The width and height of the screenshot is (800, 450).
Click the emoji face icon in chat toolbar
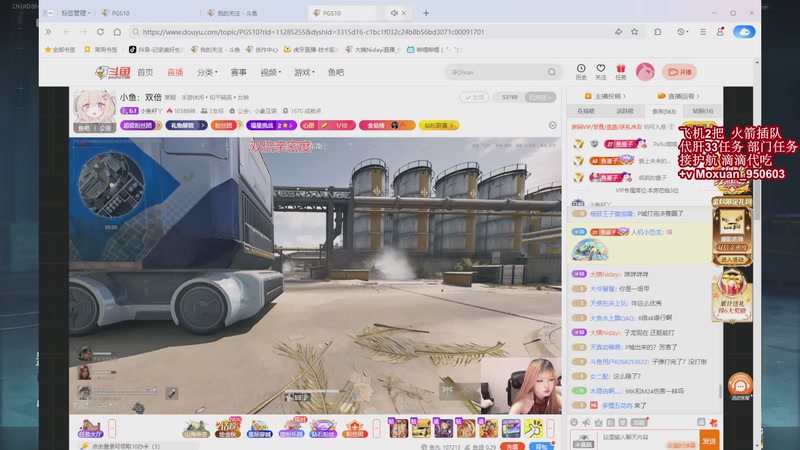(574, 422)
